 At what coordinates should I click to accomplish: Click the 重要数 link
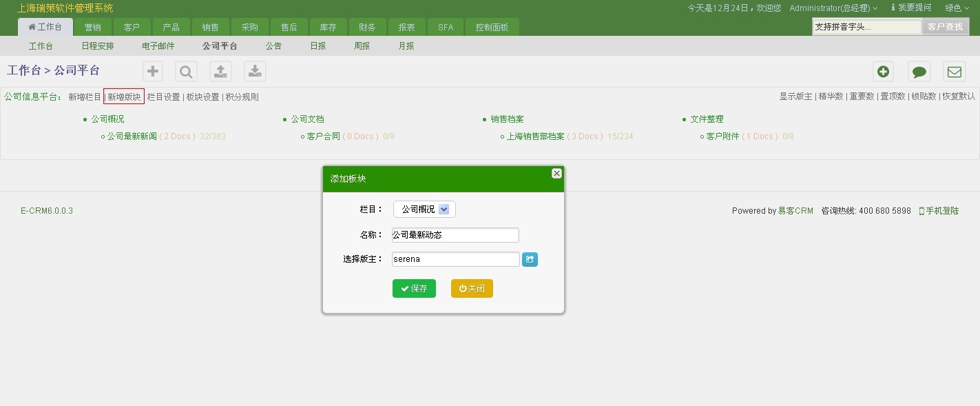[862, 97]
